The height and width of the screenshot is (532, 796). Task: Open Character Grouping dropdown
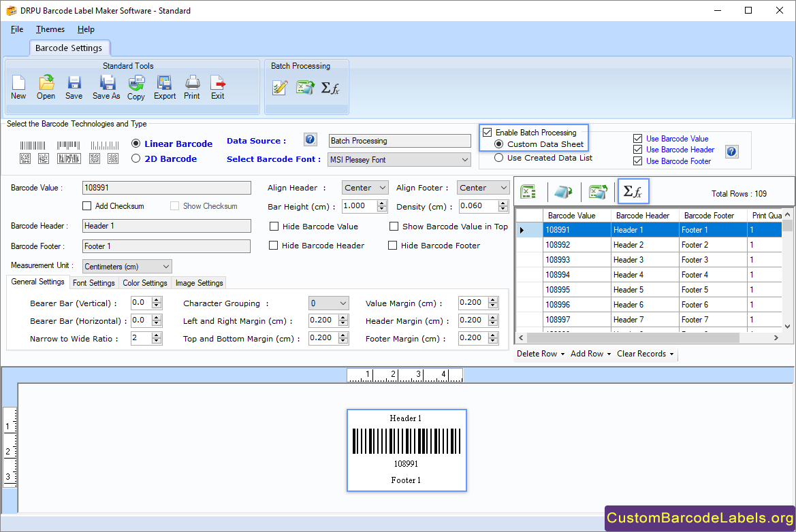(x=328, y=303)
